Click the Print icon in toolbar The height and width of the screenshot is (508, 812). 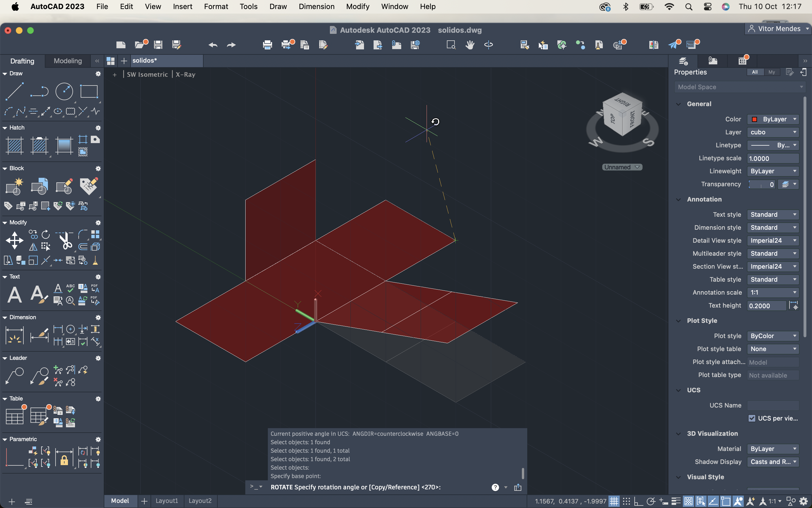(x=267, y=45)
